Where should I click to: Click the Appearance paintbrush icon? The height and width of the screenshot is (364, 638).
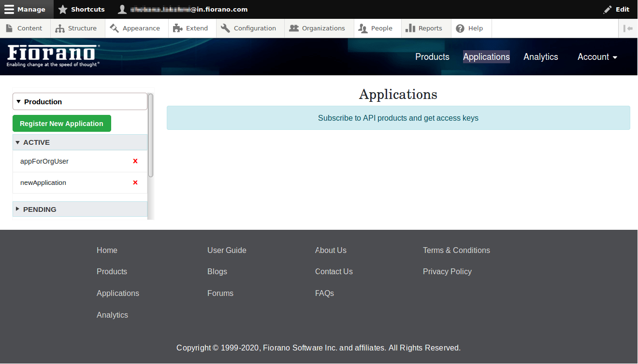click(x=115, y=28)
